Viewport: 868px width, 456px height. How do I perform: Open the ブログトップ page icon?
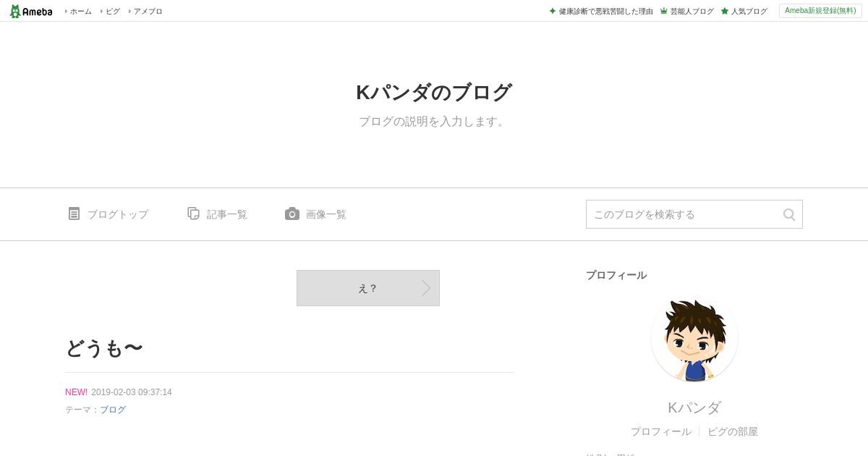tap(74, 214)
